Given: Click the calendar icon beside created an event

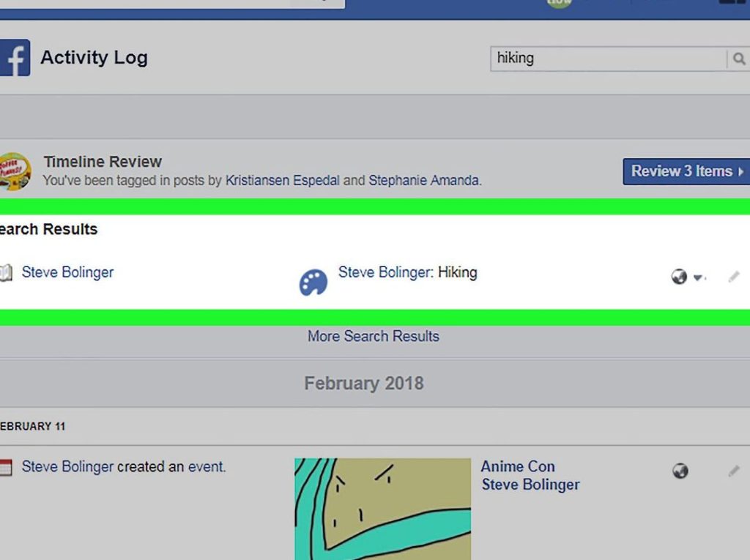Looking at the screenshot, I should coord(6,467).
